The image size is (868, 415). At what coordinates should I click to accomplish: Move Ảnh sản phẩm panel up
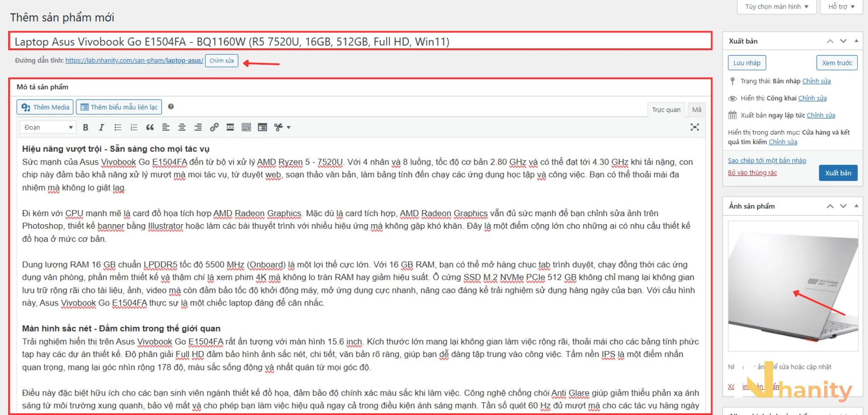coord(830,206)
